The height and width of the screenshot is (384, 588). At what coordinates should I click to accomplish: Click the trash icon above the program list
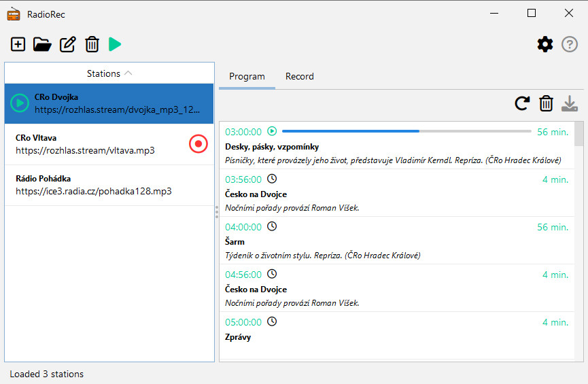coord(546,103)
